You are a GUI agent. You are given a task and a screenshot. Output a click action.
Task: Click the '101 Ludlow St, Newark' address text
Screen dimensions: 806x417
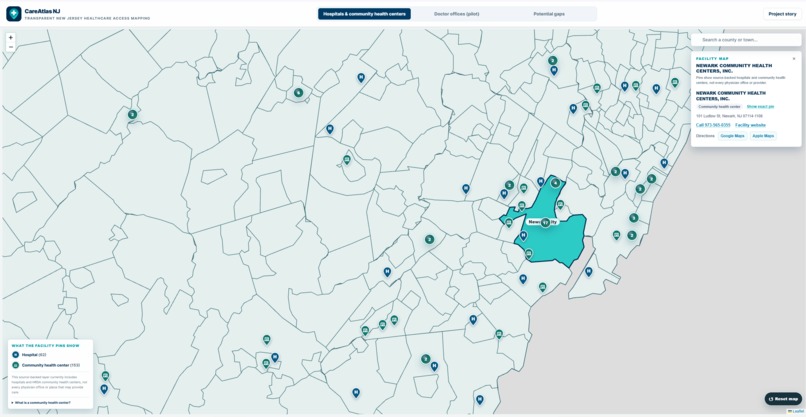point(729,116)
